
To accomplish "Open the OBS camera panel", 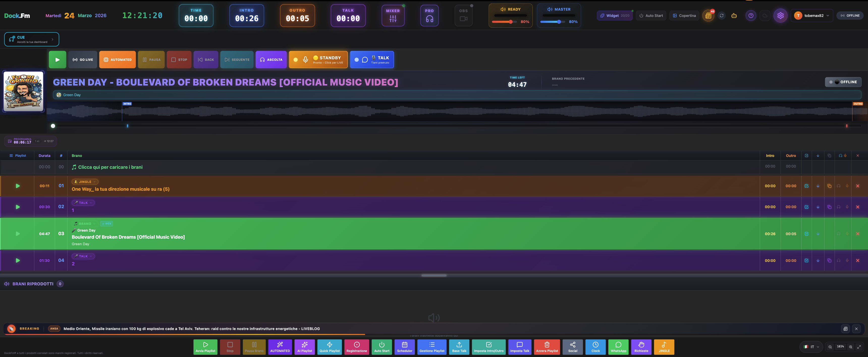I will click(x=463, y=15).
